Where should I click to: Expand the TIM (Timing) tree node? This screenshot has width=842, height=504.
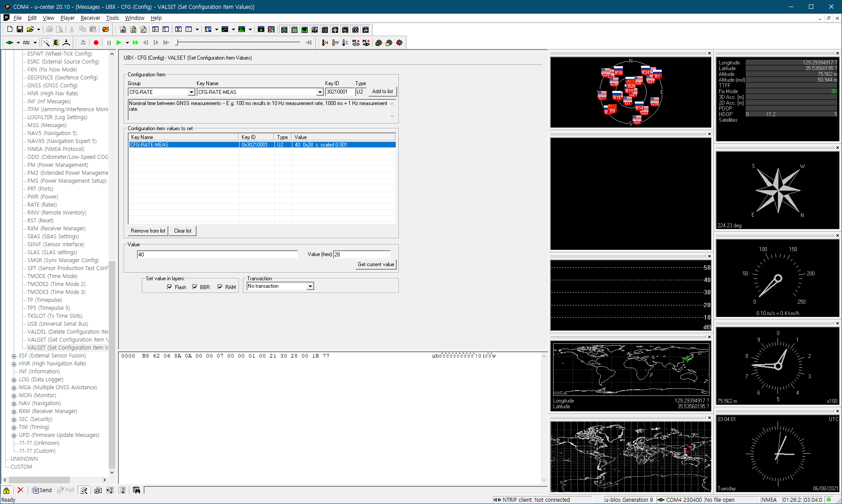14,427
